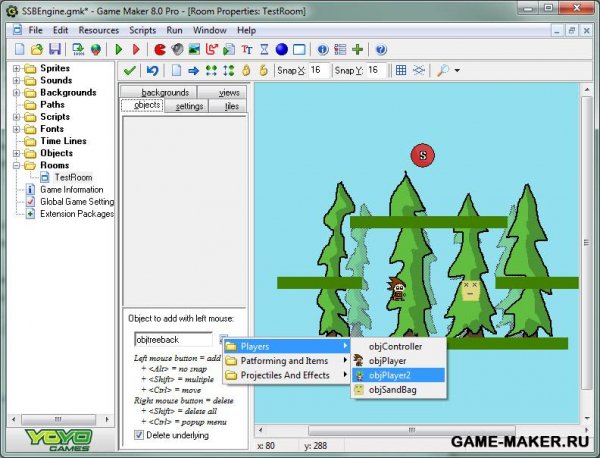Open the zoom dropdown arrow

tap(457, 70)
